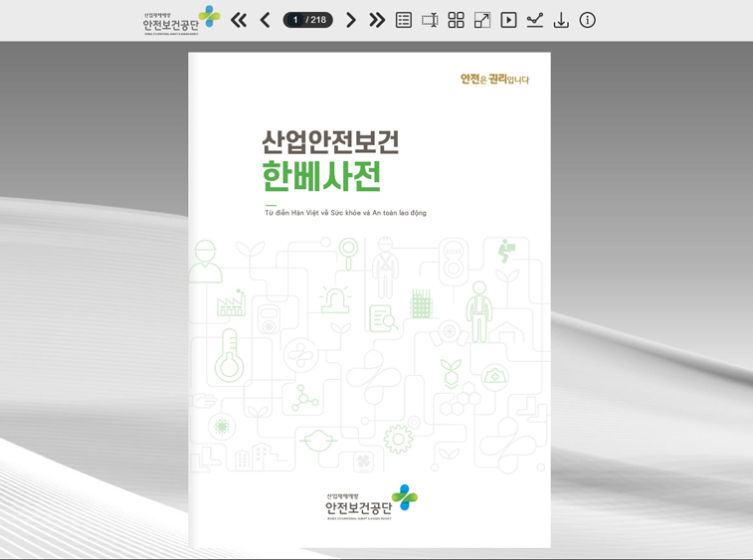This screenshot has width=753, height=560.
Task: Click the Vietnamese subtitle 'Từ điển Hàn Việt'
Action: pyautogui.click(x=291, y=213)
